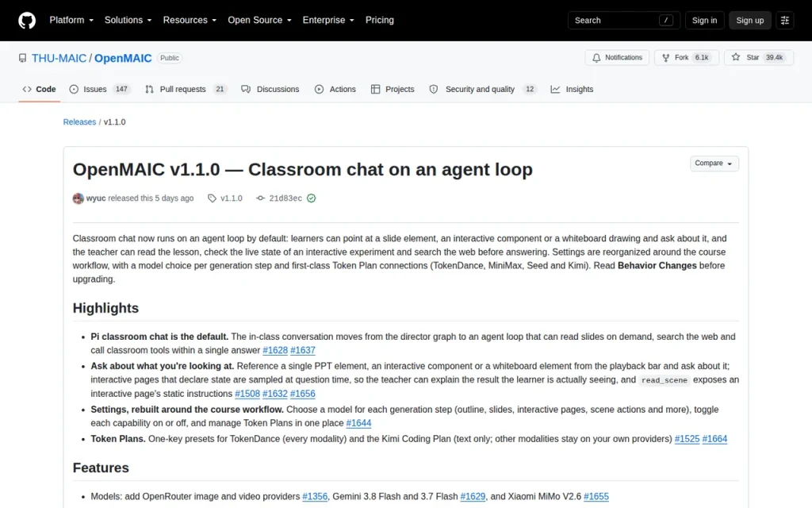
Task: Click the tag icon next to v1.1.0
Action: click(212, 198)
